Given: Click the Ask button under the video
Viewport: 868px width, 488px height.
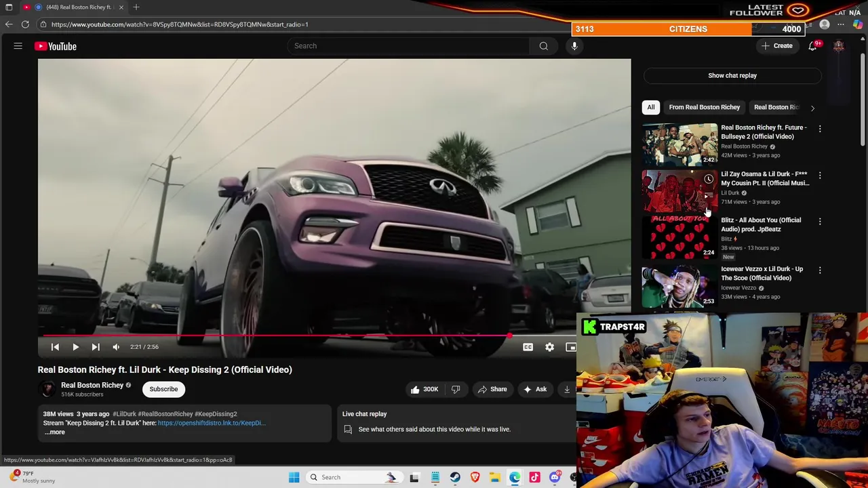Looking at the screenshot, I should [534, 389].
